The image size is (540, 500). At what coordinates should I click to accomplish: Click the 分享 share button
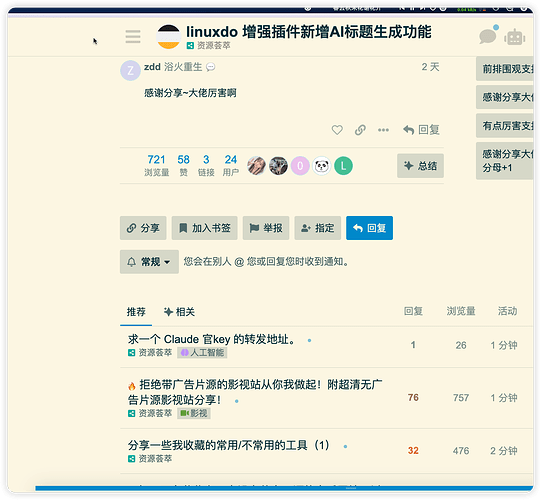143,228
